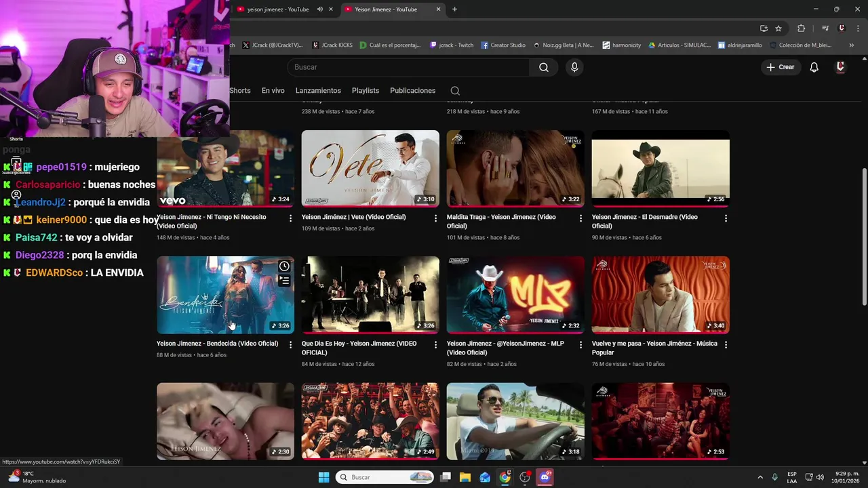Open OBS Studio from the taskbar

click(x=525, y=477)
